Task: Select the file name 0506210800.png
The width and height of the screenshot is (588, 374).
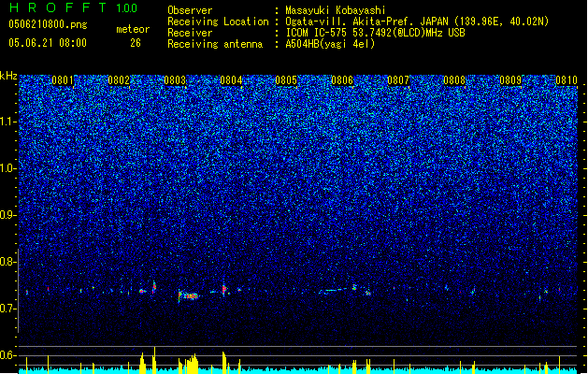Action: click(48, 24)
